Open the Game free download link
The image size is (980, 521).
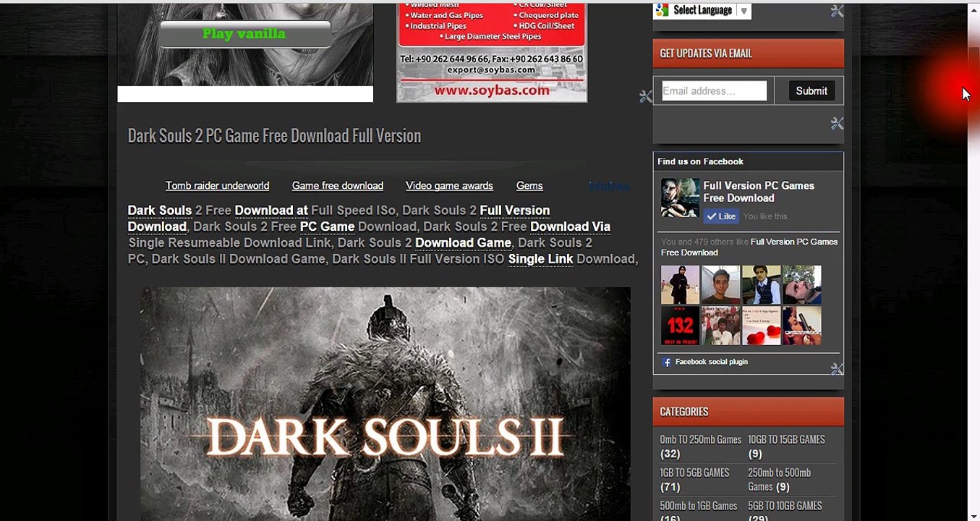(337, 186)
